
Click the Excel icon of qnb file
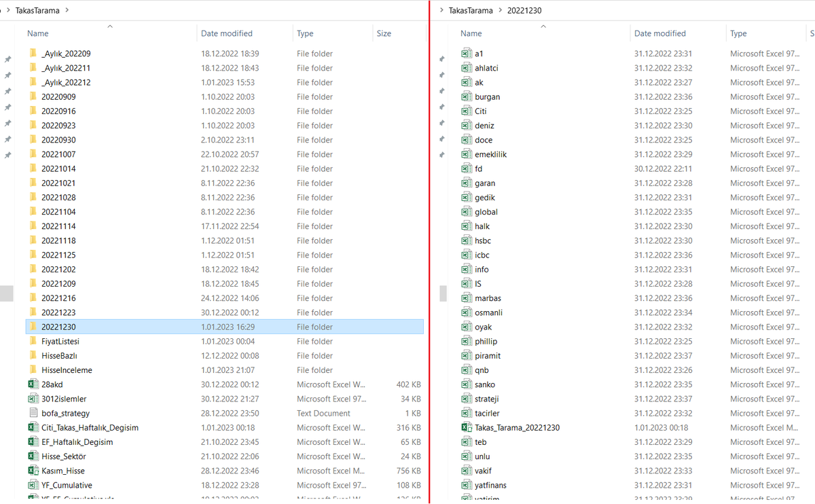466,370
